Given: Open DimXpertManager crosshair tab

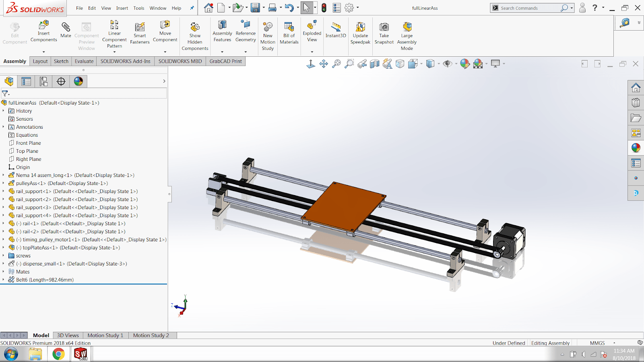Looking at the screenshot, I should point(61,81).
